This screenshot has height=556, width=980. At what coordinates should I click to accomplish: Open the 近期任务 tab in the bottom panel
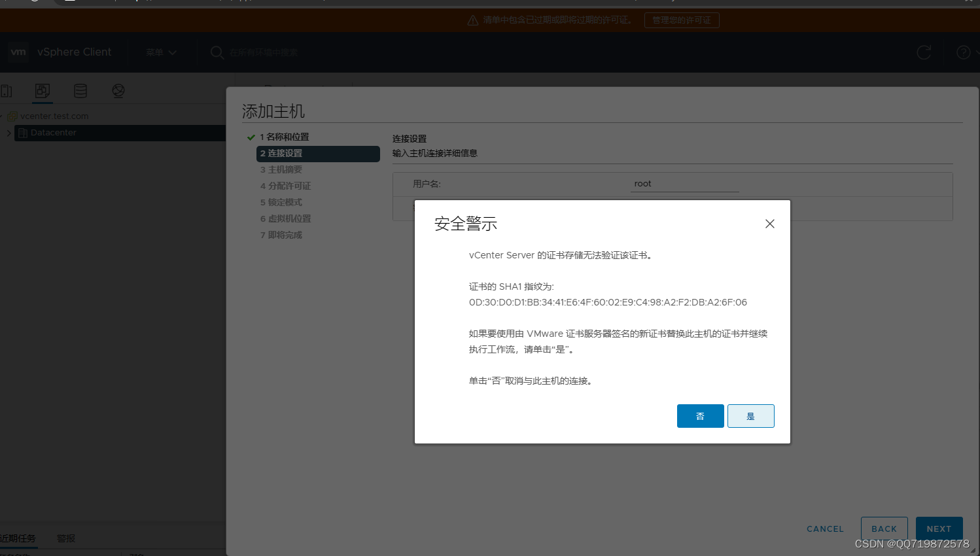click(x=18, y=538)
